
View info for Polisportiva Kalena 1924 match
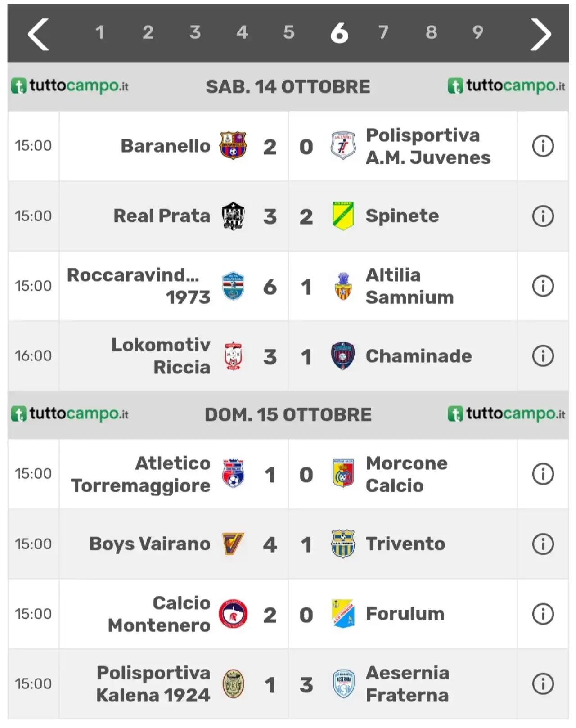point(543,684)
